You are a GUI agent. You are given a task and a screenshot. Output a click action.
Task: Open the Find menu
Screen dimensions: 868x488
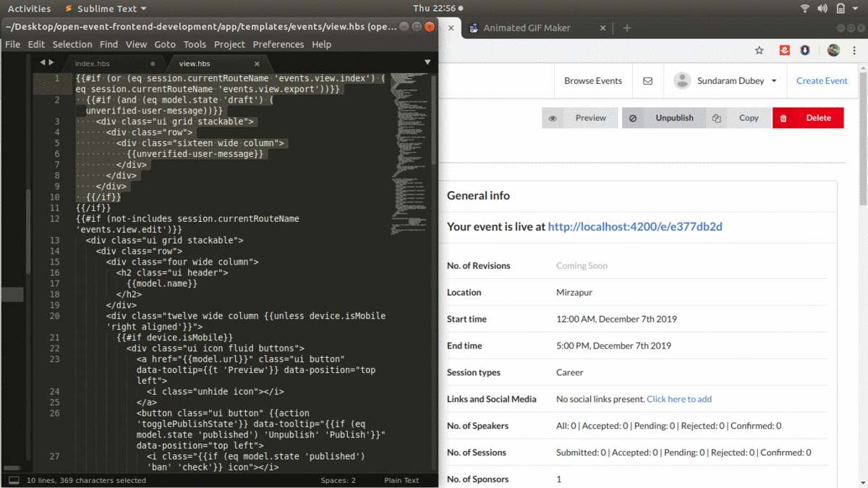(x=109, y=44)
